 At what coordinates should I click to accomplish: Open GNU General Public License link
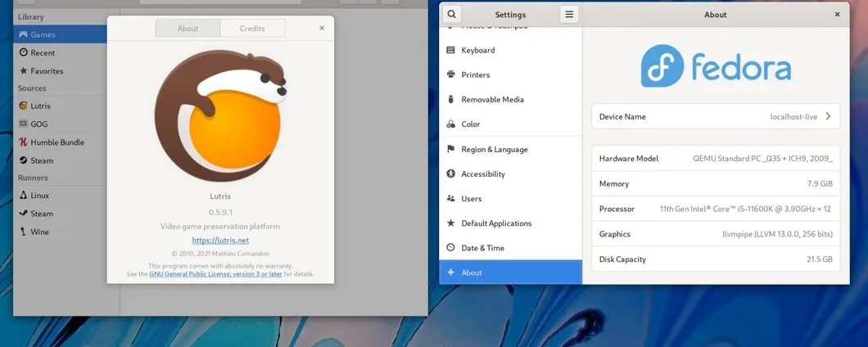coord(216,274)
